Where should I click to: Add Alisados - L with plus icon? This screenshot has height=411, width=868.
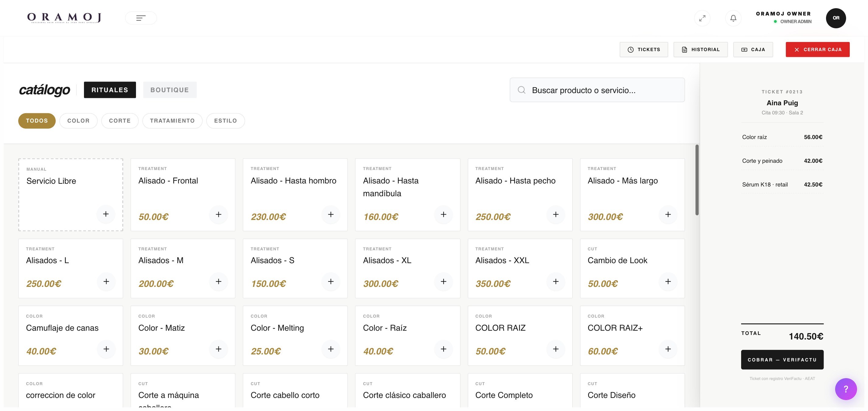click(106, 282)
